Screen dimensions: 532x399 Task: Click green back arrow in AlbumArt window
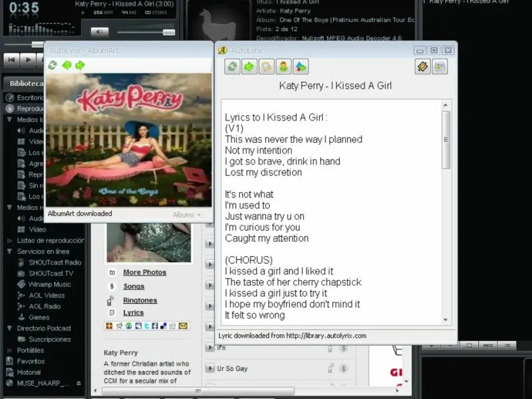[x=66, y=65]
